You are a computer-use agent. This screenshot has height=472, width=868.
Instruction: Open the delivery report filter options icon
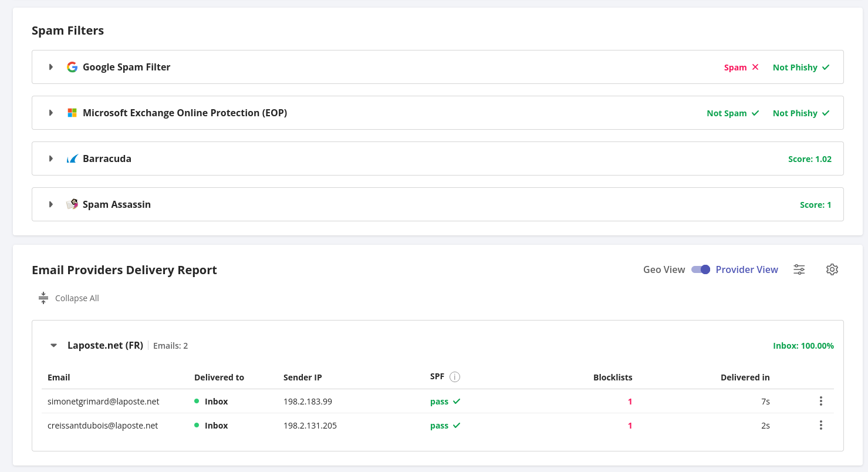(799, 269)
